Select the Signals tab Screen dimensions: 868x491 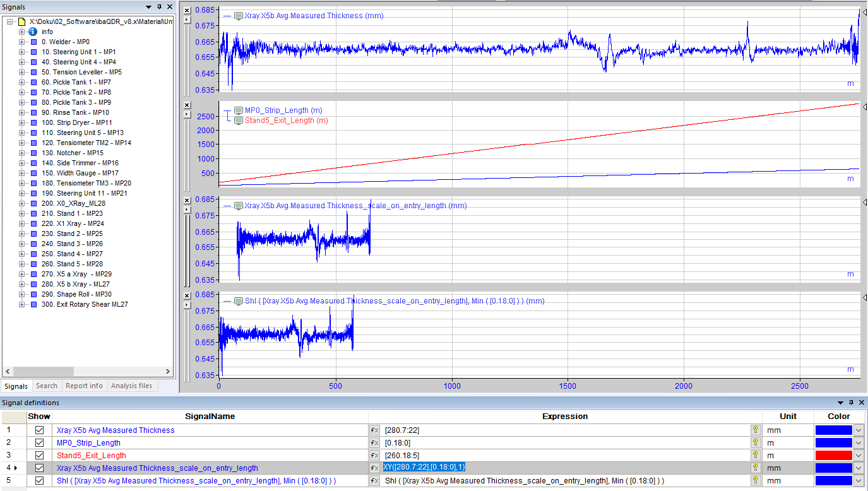[x=16, y=386]
